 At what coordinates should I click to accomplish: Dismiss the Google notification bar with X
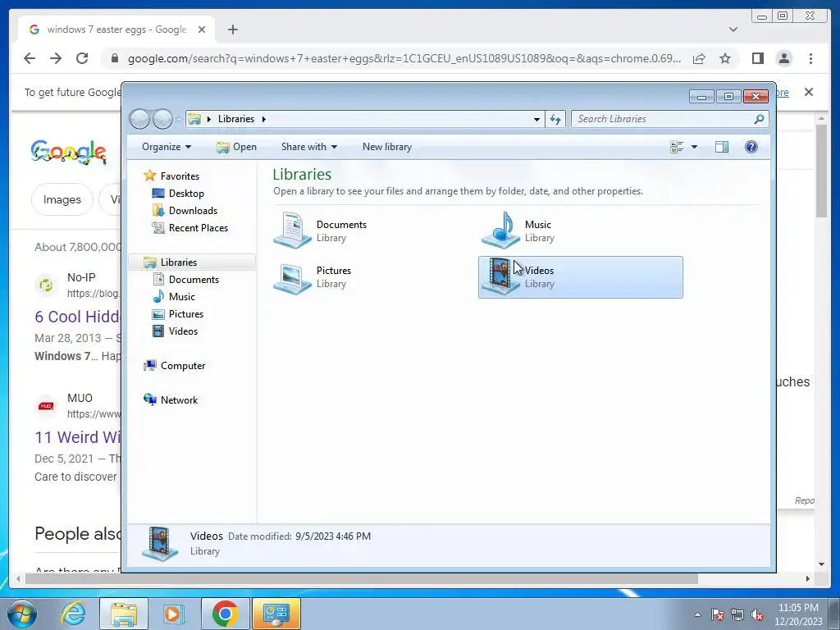coord(808,92)
